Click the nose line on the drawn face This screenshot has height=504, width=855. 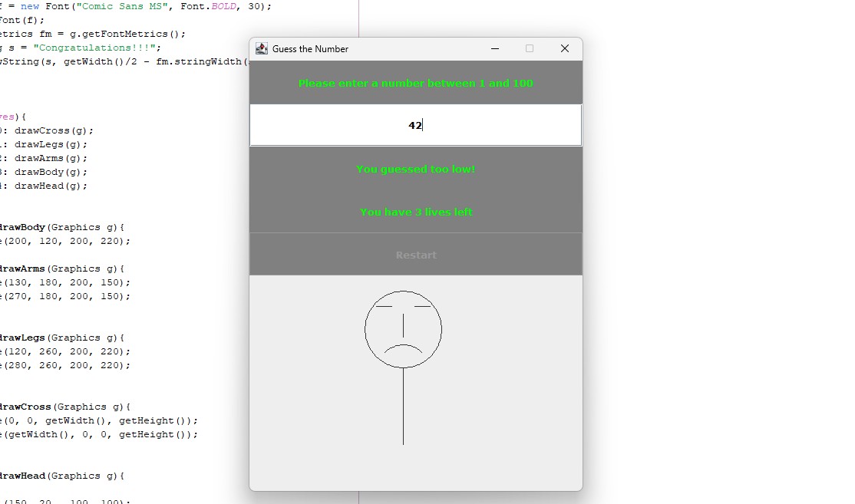pyautogui.click(x=403, y=325)
